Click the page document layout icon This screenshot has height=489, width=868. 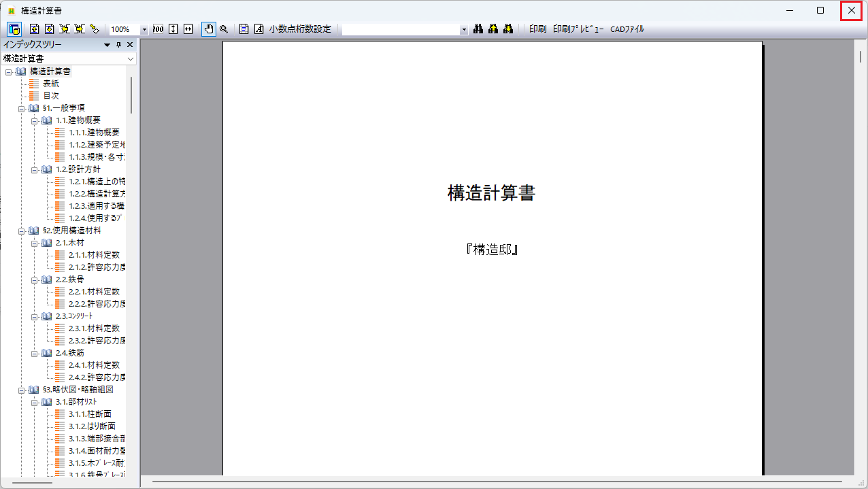tap(244, 29)
